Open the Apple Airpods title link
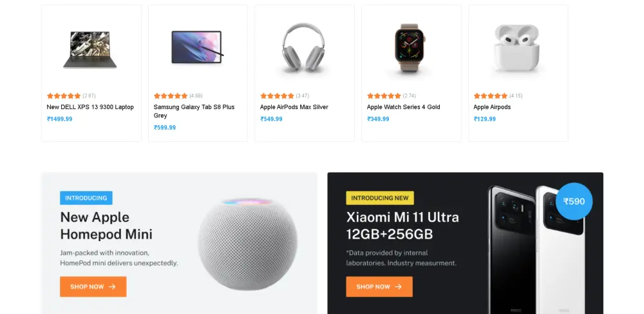This screenshot has height=314, width=644. (492, 107)
